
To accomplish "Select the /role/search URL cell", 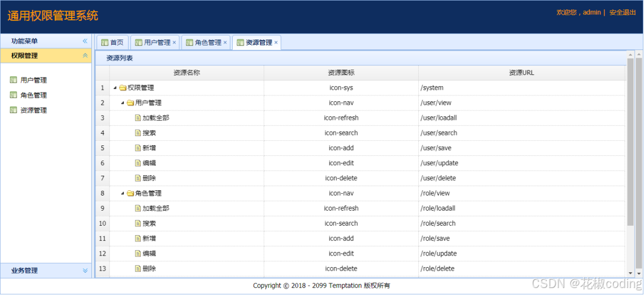I will [x=522, y=223].
